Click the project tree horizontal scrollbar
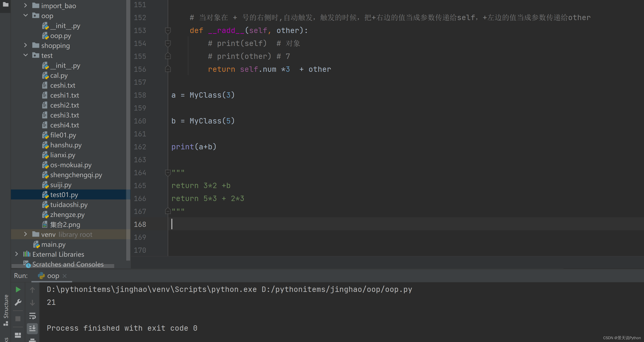644x342 pixels. coord(63,266)
